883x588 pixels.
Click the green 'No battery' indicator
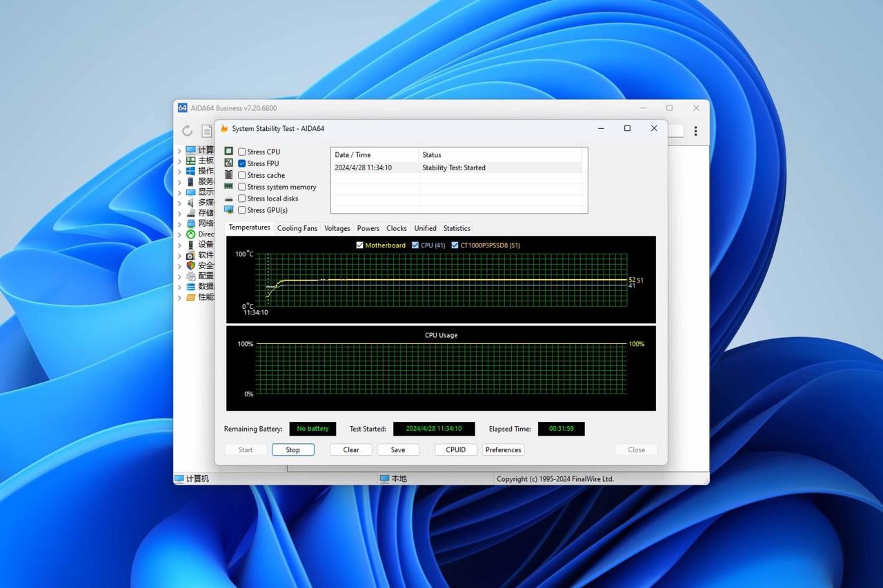pyautogui.click(x=313, y=429)
